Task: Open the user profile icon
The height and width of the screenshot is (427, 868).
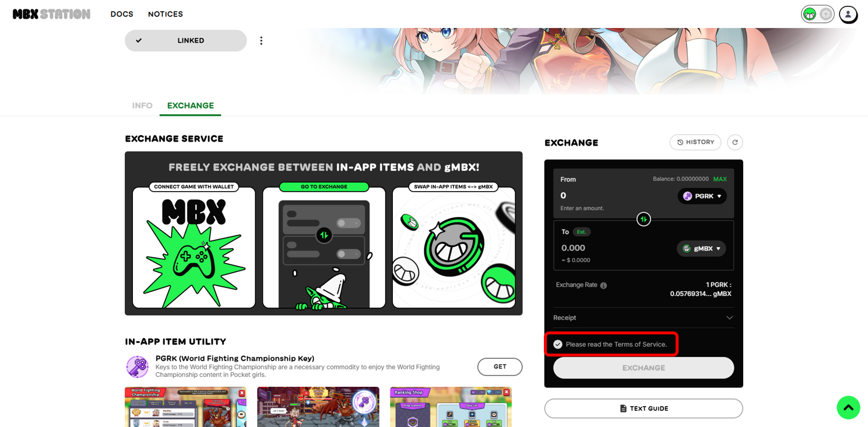Action: point(848,14)
